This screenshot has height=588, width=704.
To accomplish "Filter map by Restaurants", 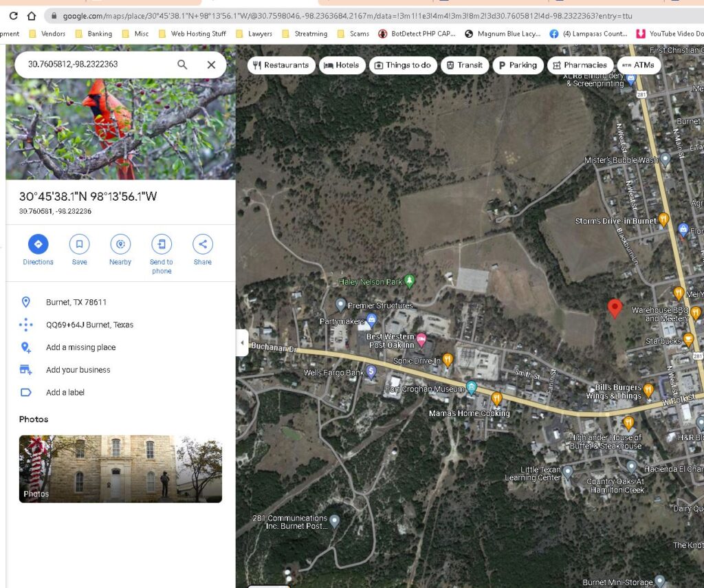I will (x=281, y=65).
